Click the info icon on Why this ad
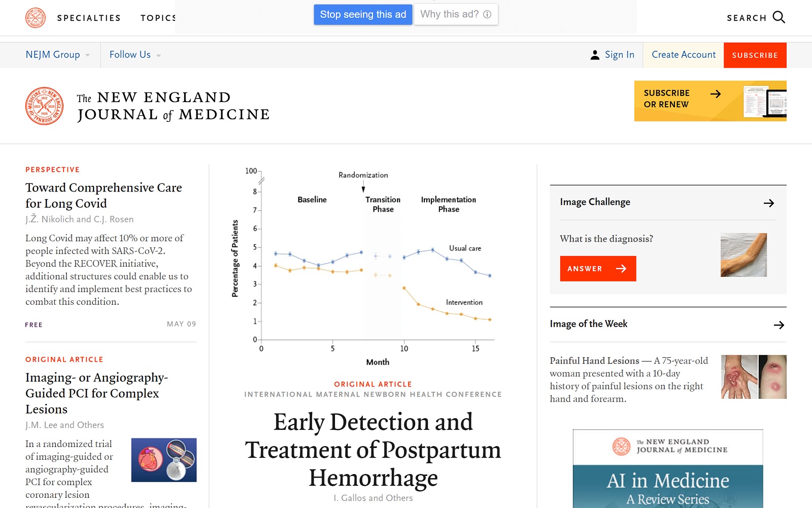The width and height of the screenshot is (812, 508). 487,14
